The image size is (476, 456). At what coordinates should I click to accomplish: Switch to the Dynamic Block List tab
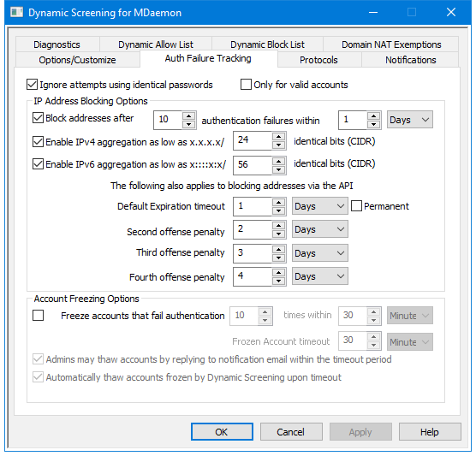[267, 44]
